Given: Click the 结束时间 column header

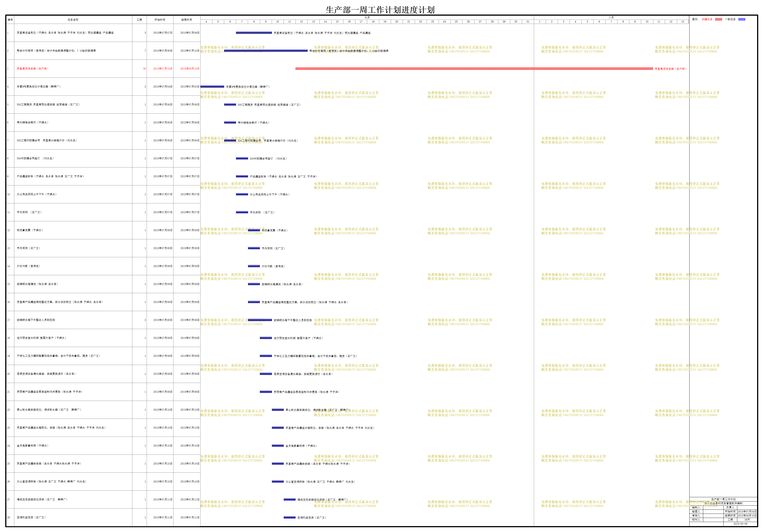Looking at the screenshot, I should [x=187, y=20].
